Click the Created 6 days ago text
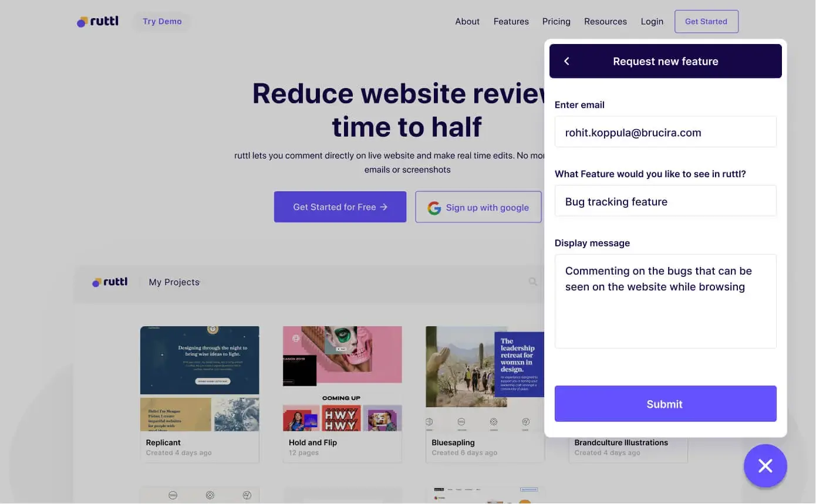The image size is (816, 504). [464, 453]
